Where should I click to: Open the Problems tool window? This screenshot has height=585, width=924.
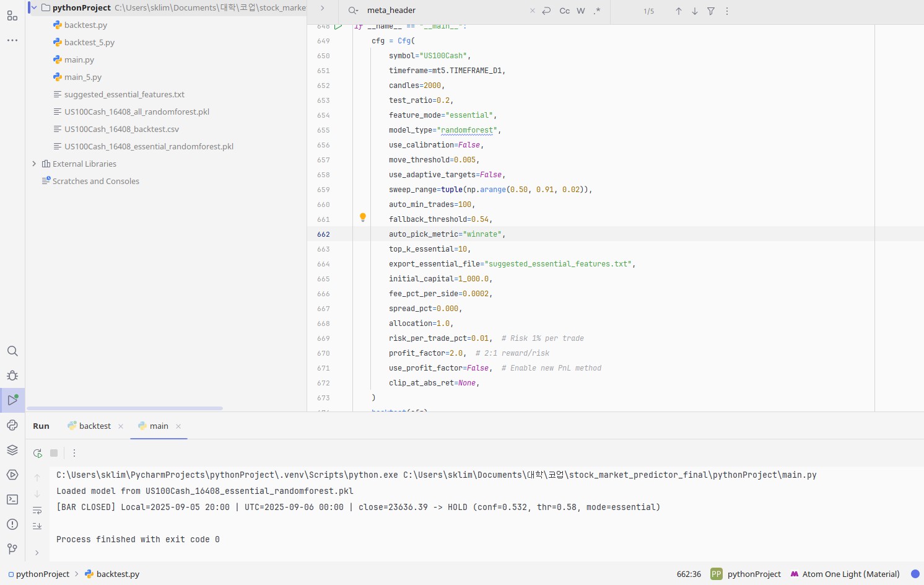[x=12, y=524]
